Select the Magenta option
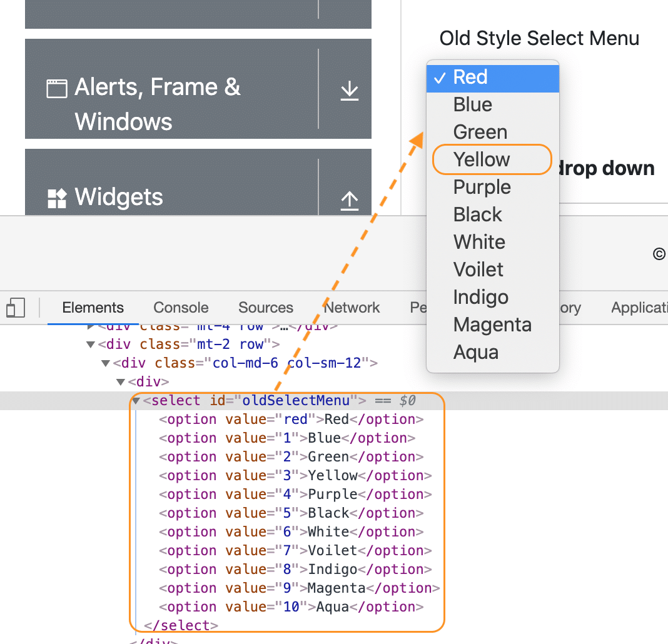The height and width of the screenshot is (644, 668). point(492,325)
